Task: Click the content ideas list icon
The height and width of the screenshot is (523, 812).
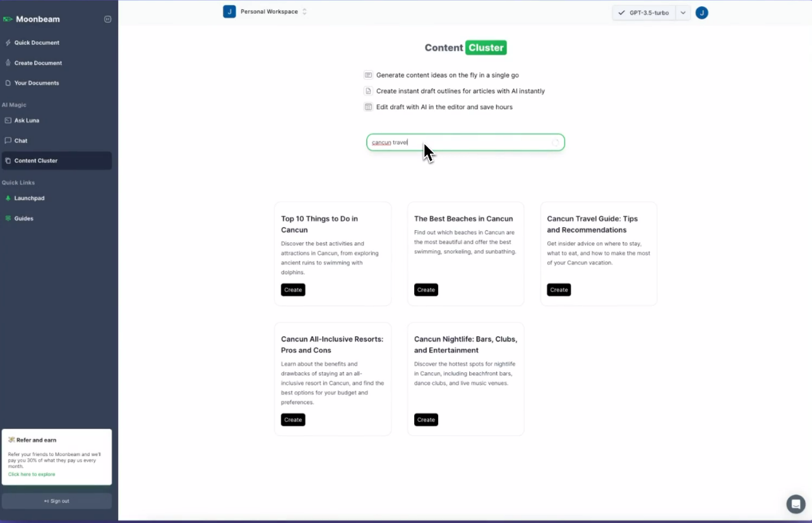Action: click(368, 75)
